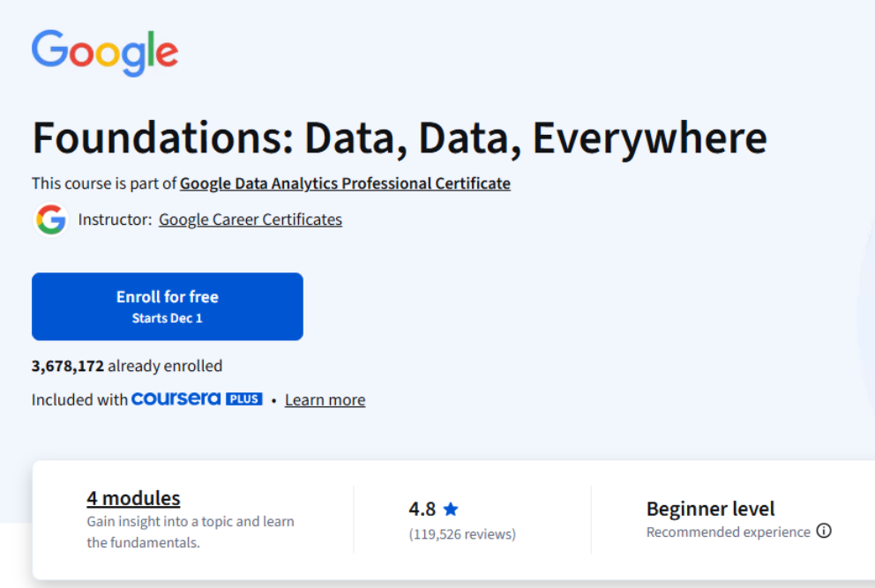Click the Google Career Certificates instructor link

point(250,220)
